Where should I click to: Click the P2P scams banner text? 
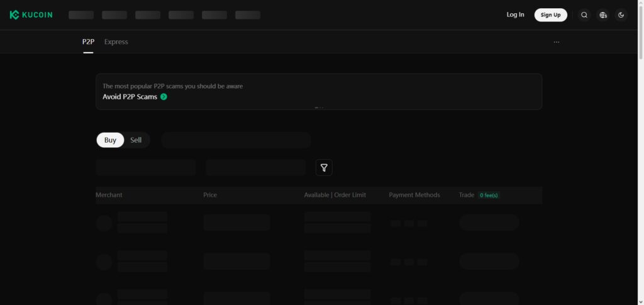click(172, 86)
